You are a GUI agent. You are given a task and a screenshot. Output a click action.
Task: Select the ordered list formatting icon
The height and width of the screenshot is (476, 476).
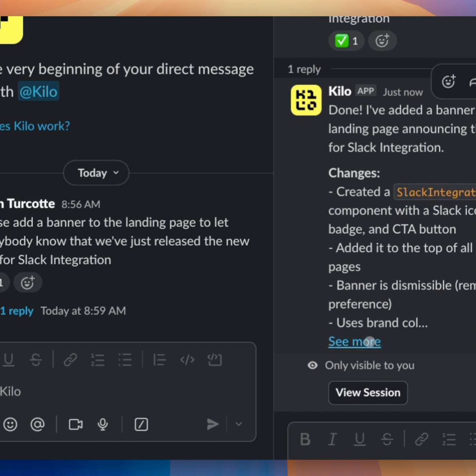click(x=98, y=359)
